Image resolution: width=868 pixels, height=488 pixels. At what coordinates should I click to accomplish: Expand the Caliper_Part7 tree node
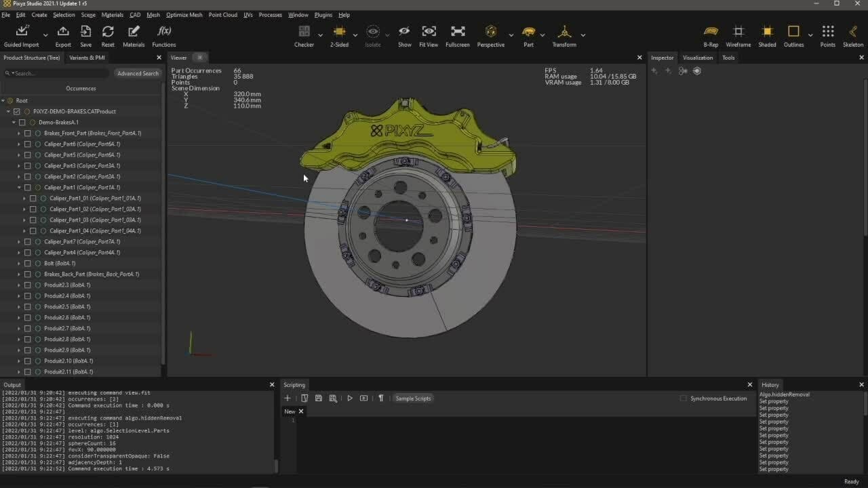[x=19, y=241]
